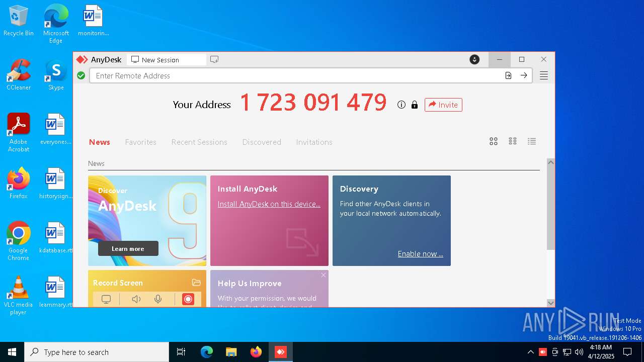This screenshot has width=644, height=362.
Task: Click the AnyDesk logo in title bar
Action: click(82, 59)
